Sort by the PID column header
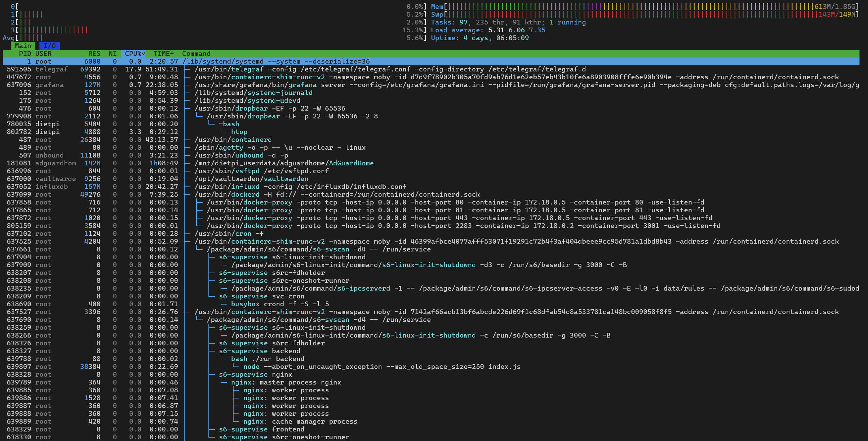The image size is (868, 441). tap(25, 53)
